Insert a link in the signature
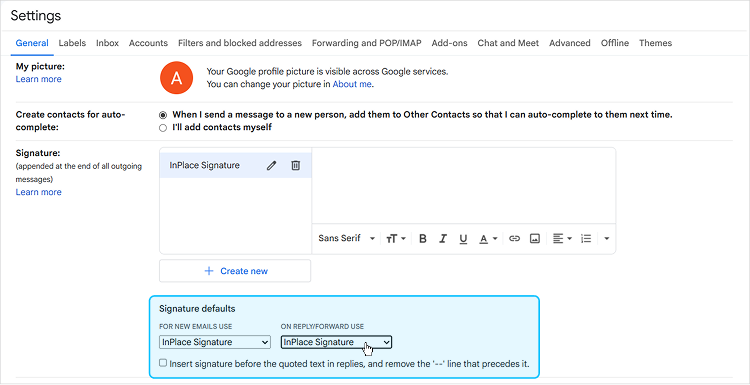Viewport: 750px width, 385px height. (514, 238)
